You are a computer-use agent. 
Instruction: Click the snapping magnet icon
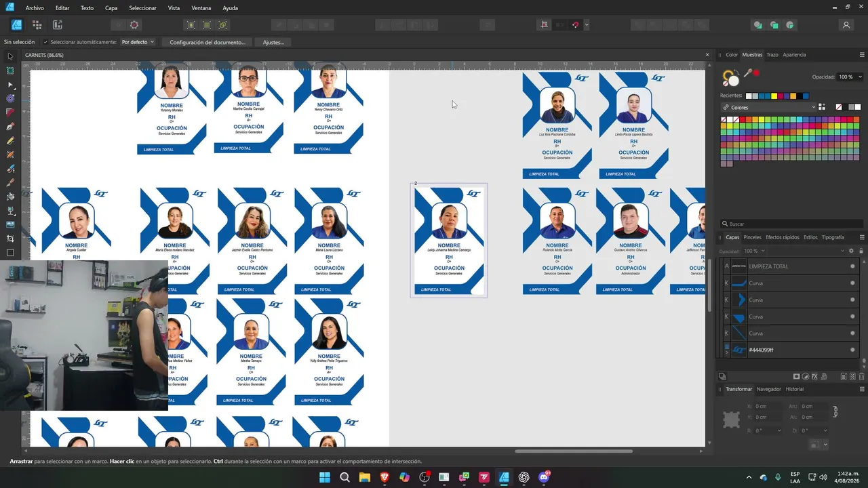coord(576,25)
